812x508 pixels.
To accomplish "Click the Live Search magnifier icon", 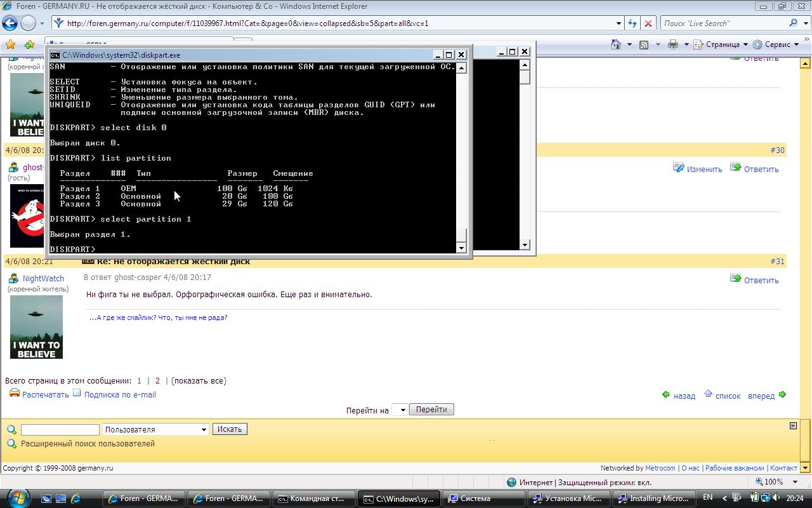I will point(793,23).
